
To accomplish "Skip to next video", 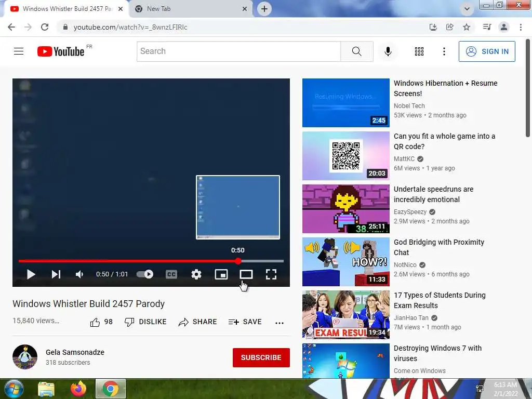I will pos(56,274).
